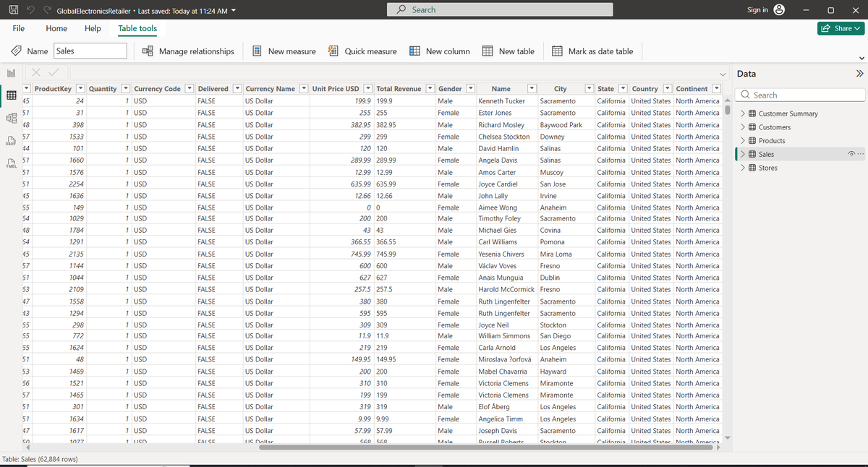Click status bar text Sales 62,884 rows
This screenshot has height=467, width=868.
click(40, 459)
